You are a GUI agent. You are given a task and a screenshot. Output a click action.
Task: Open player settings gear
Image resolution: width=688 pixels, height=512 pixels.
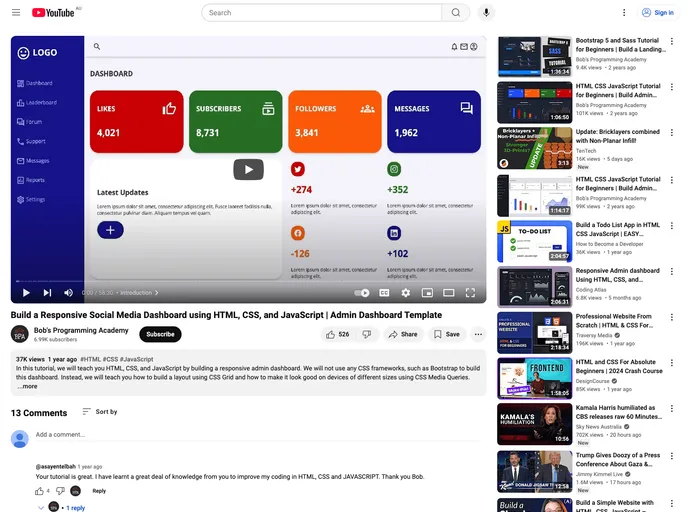pos(406,293)
